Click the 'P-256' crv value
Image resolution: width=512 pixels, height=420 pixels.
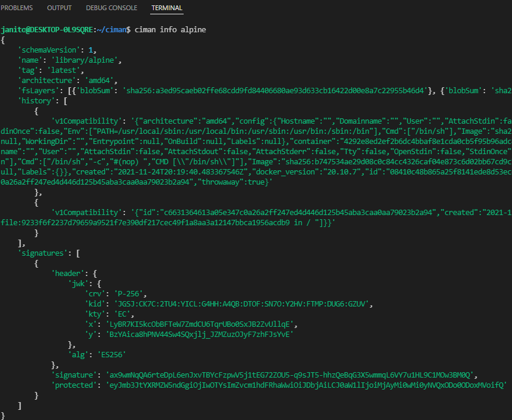129,293
